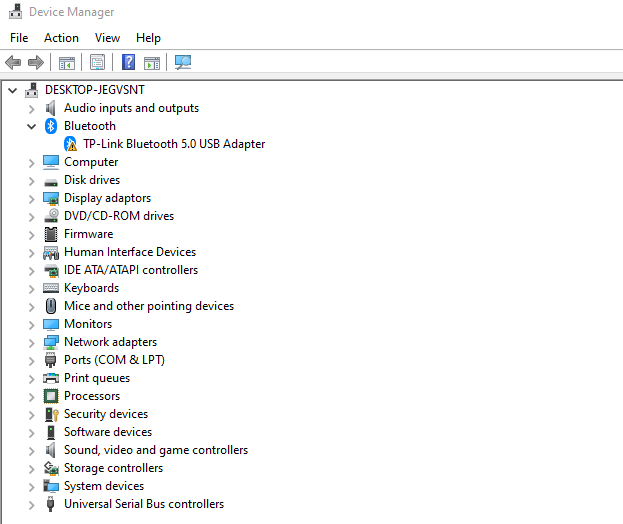The image size is (623, 524).
Task: Expand the Monitors category
Action: 32,325
